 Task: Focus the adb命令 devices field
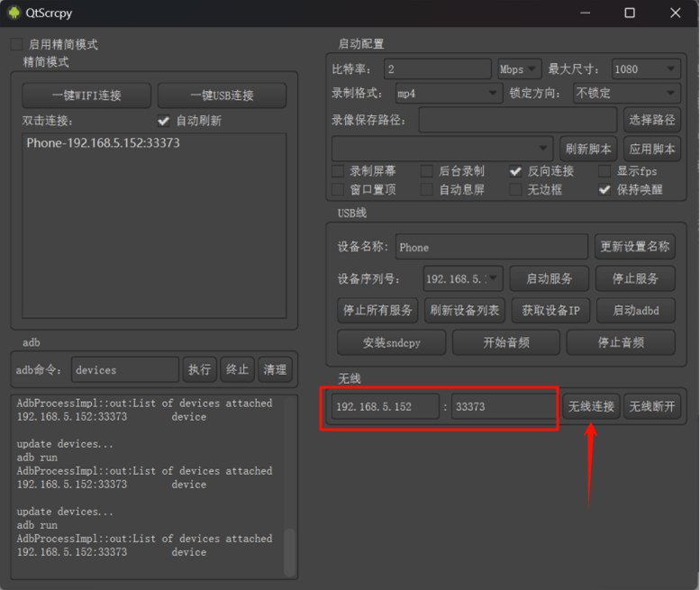(x=124, y=369)
